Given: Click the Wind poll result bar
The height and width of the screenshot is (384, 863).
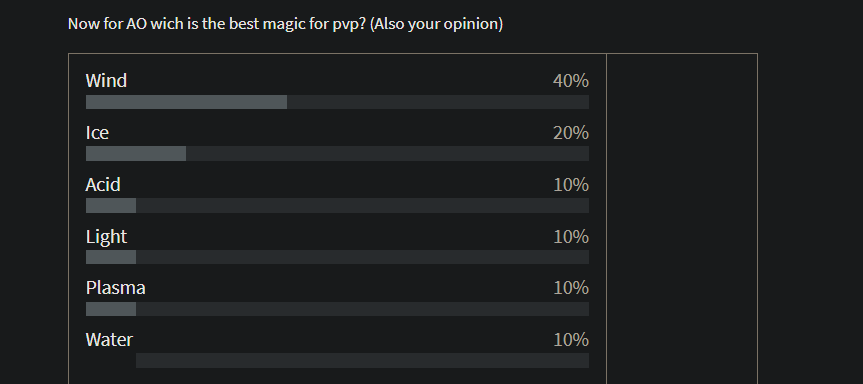Looking at the screenshot, I should [x=337, y=102].
